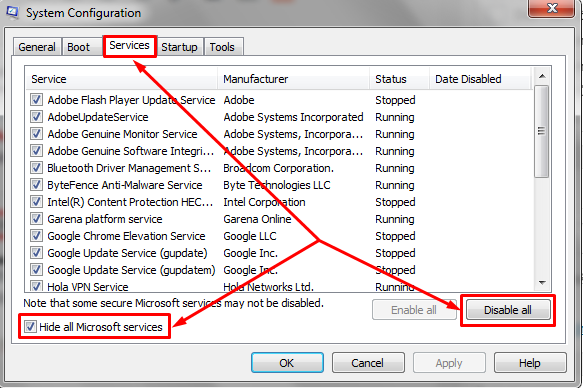Image resolution: width=583 pixels, height=388 pixels.
Task: Click 'Broadcom Corporation.' manufacturer cell
Action: [x=278, y=168]
